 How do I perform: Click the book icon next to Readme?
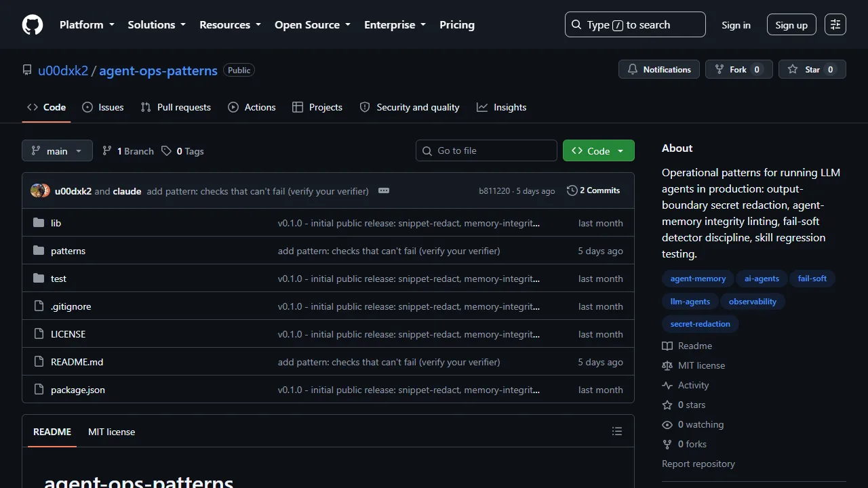pyautogui.click(x=667, y=346)
